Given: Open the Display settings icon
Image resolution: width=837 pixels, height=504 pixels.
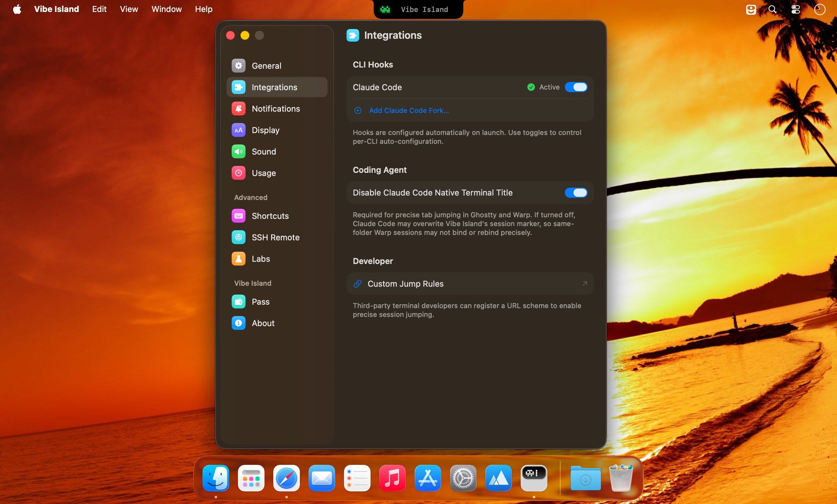Looking at the screenshot, I should (x=239, y=130).
